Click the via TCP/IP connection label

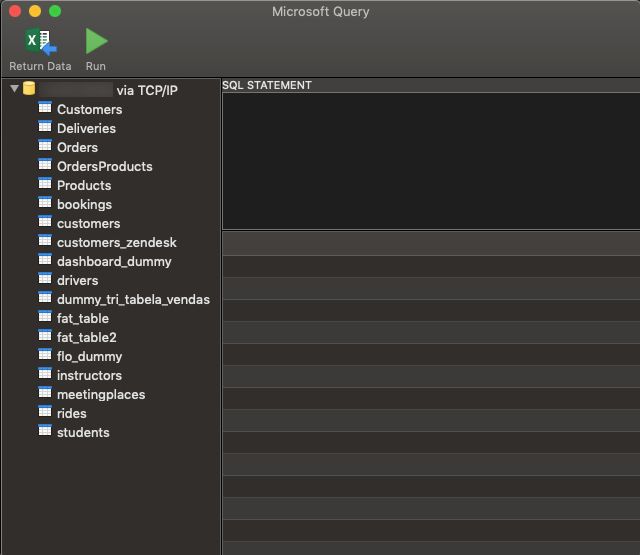(x=147, y=90)
